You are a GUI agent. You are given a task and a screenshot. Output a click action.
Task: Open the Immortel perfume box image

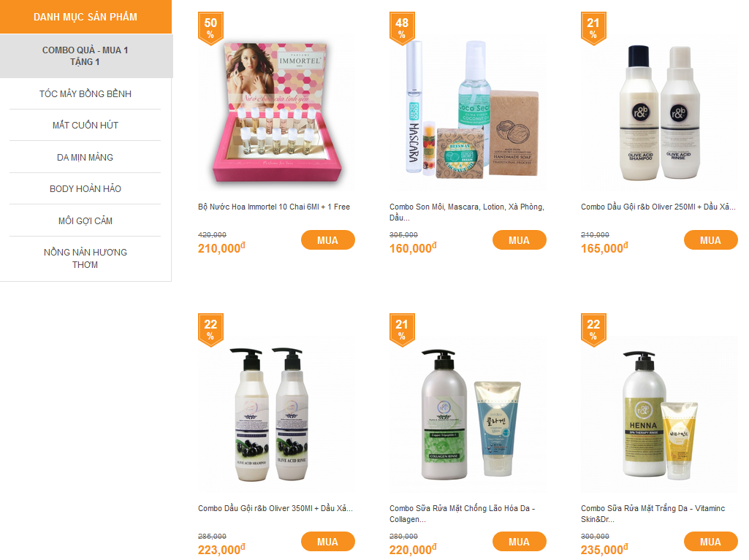click(276, 112)
